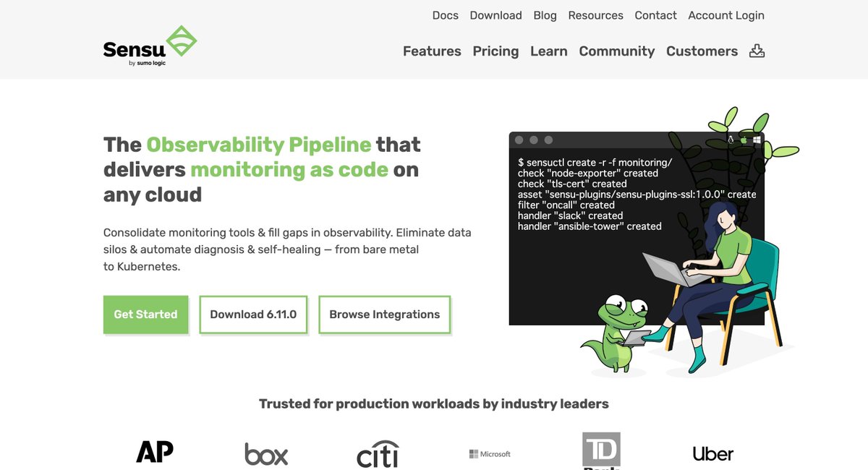Click 'Trusted for production workloads' heading

[434, 403]
